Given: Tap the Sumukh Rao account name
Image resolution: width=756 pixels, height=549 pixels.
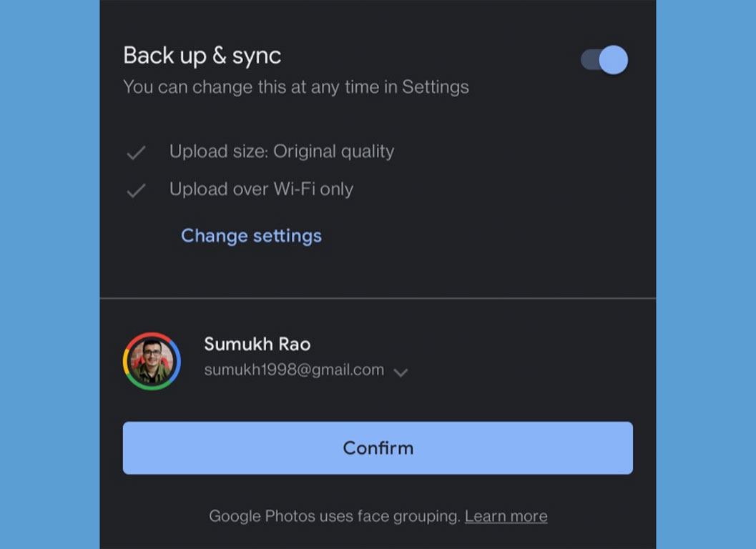Looking at the screenshot, I should click(x=257, y=344).
